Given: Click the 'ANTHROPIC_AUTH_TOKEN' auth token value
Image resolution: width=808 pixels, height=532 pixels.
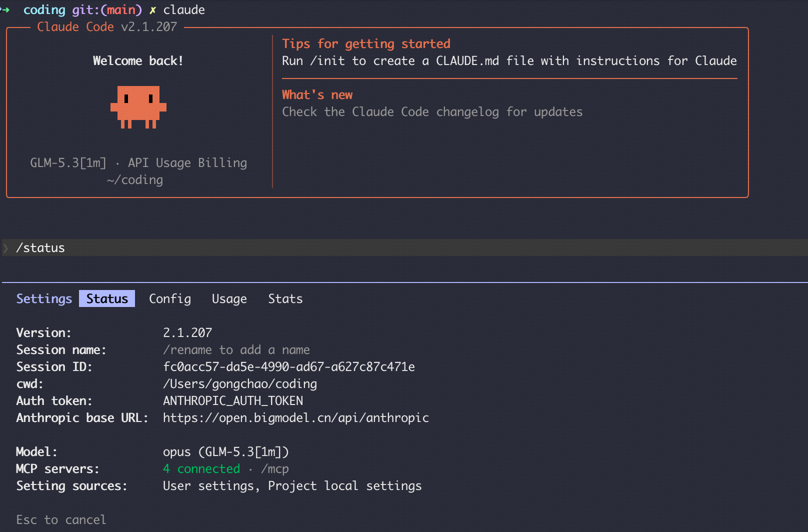Looking at the screenshot, I should coord(233,401).
